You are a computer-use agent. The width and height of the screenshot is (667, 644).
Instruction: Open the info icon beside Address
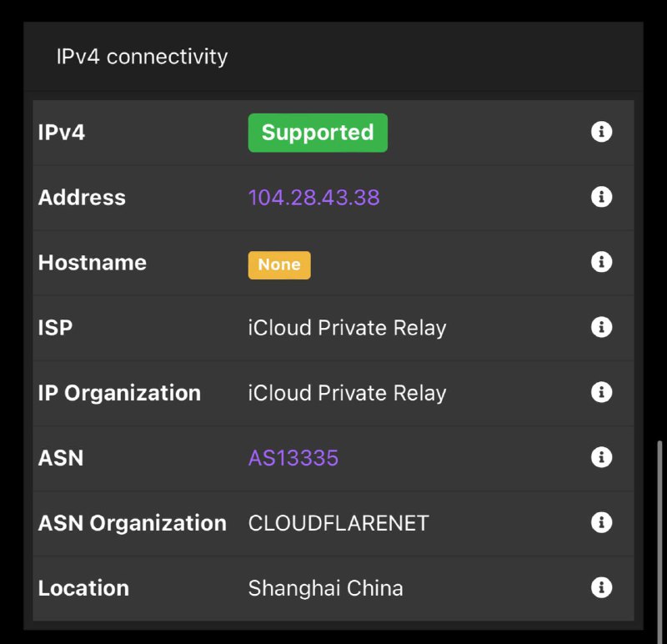(601, 197)
